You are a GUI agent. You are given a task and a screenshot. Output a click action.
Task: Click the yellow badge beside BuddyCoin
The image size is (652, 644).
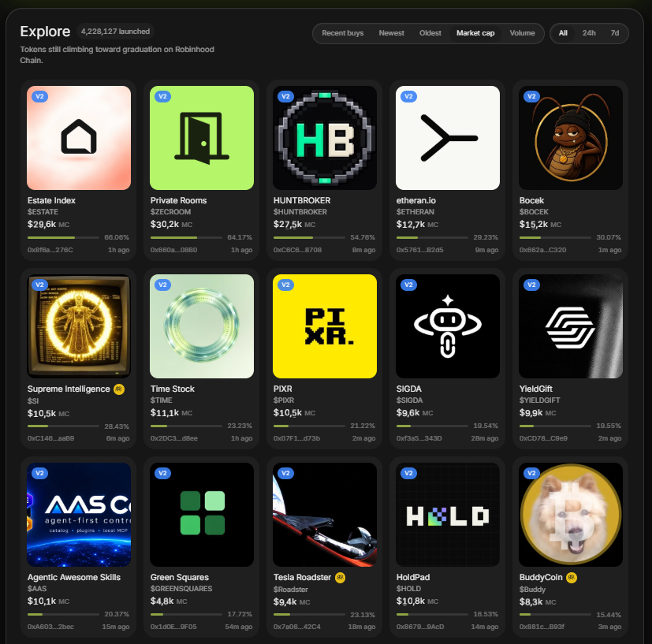(x=572, y=578)
